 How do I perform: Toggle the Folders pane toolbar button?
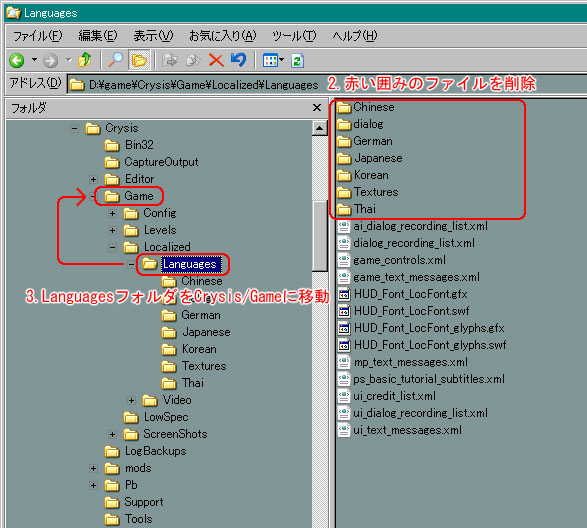(x=139, y=60)
